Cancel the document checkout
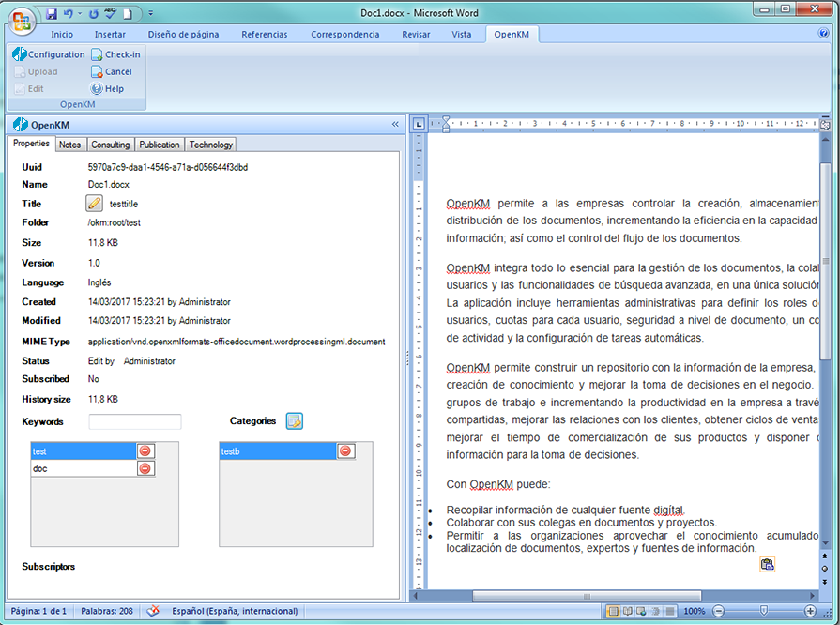840x625 pixels. (112, 71)
